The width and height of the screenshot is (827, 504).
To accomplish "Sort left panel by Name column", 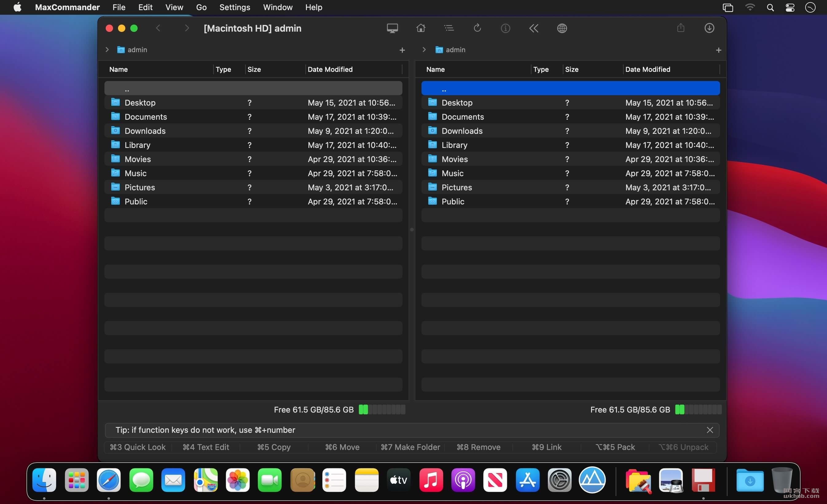I will pyautogui.click(x=119, y=69).
